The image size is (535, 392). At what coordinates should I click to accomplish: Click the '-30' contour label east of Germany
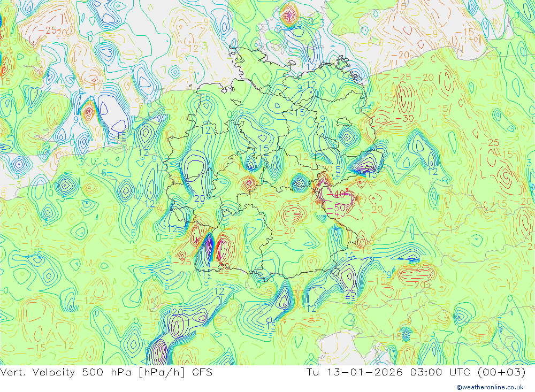(404, 119)
